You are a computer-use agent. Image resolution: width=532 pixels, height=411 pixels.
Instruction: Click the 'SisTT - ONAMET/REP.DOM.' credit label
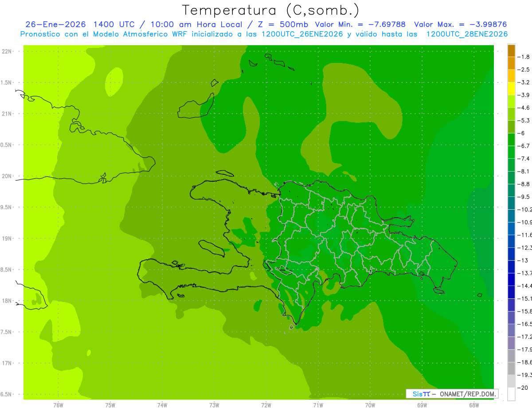[452, 394]
